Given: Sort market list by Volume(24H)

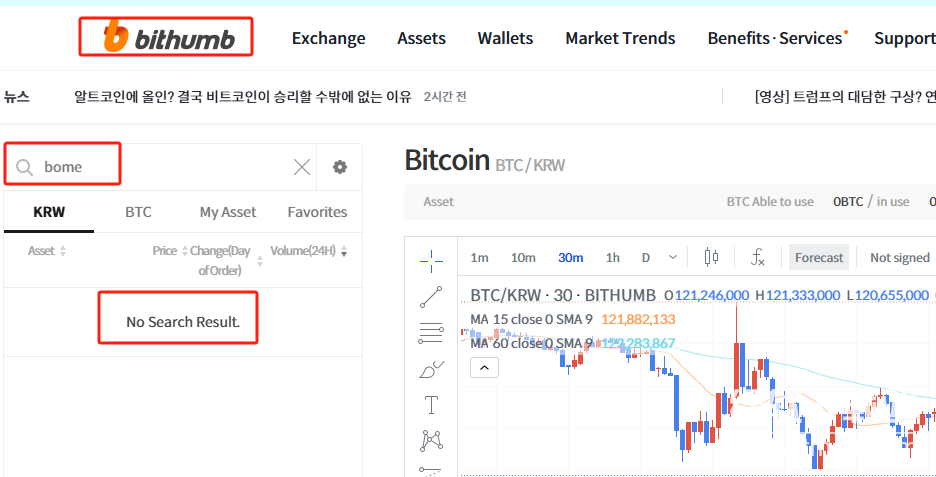Looking at the screenshot, I should [x=309, y=251].
